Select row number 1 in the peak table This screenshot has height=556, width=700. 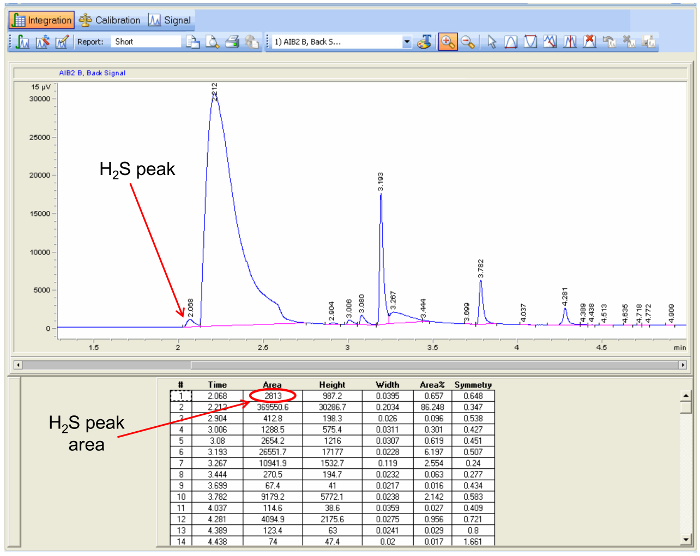point(181,396)
